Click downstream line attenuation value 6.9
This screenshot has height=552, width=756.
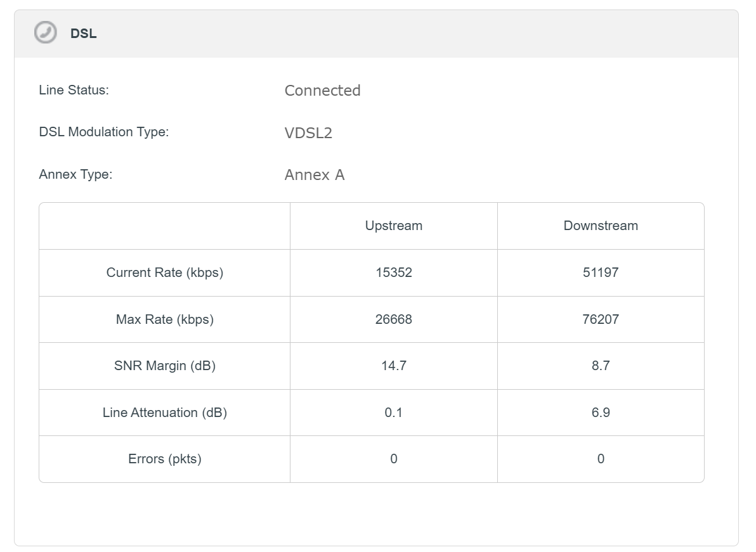click(601, 413)
